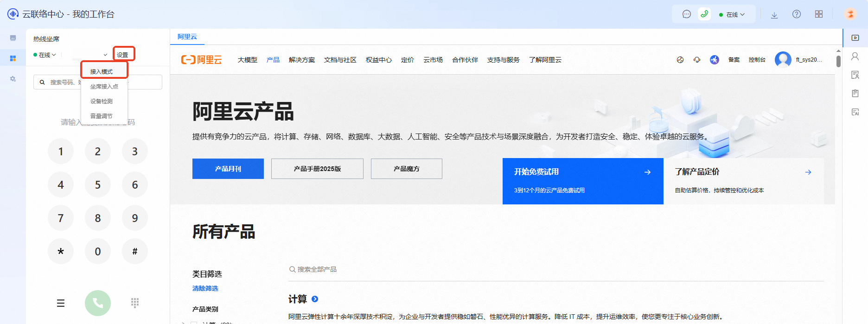Click the 备案 link
This screenshot has width=868, height=324.
click(734, 60)
